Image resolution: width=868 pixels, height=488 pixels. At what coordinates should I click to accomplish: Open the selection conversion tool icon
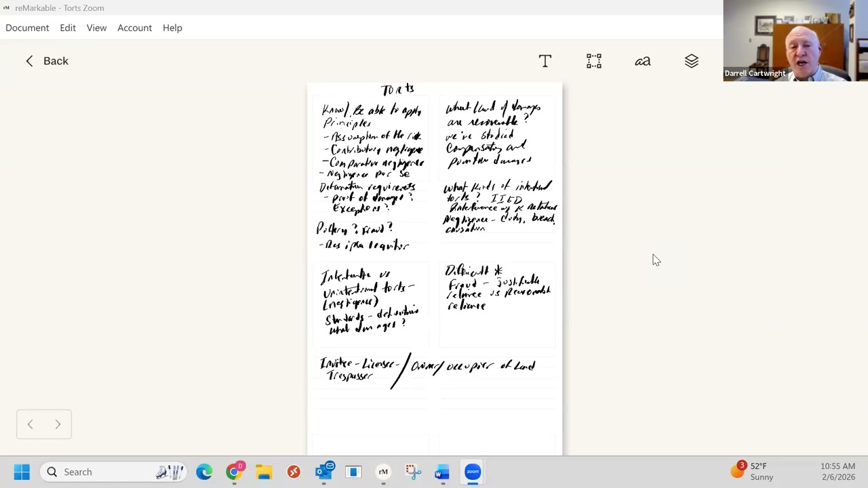click(594, 61)
